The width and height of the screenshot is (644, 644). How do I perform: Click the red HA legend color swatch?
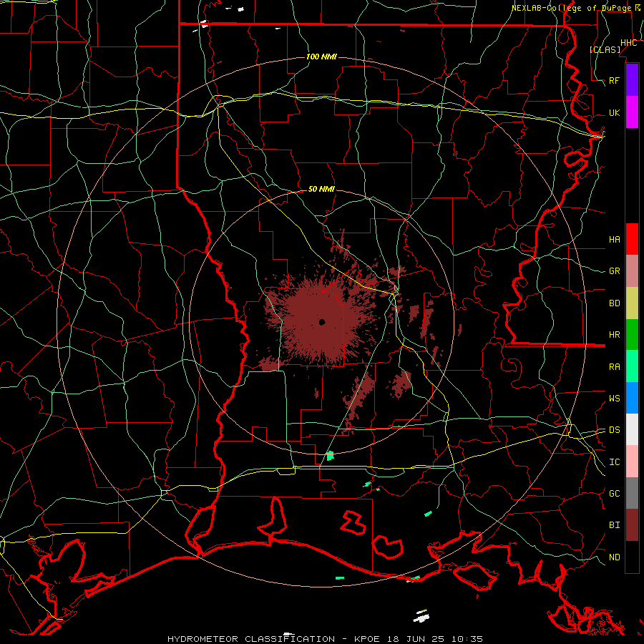[632, 239]
